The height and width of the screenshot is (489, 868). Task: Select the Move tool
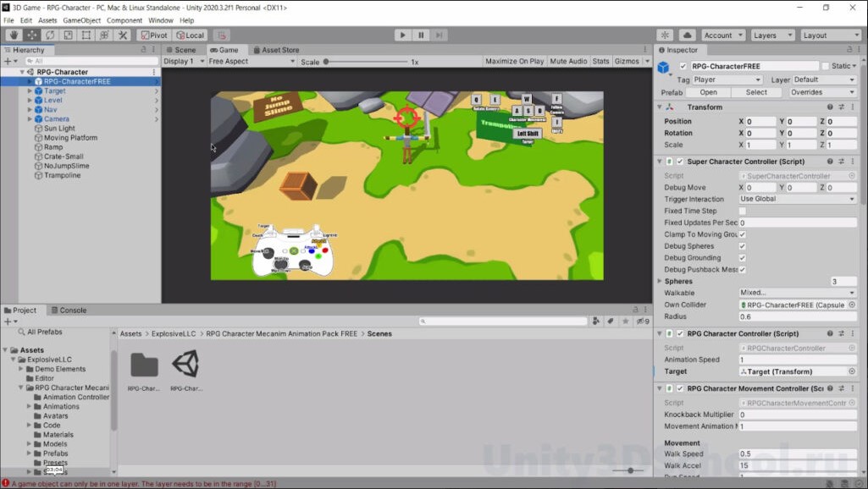point(31,35)
